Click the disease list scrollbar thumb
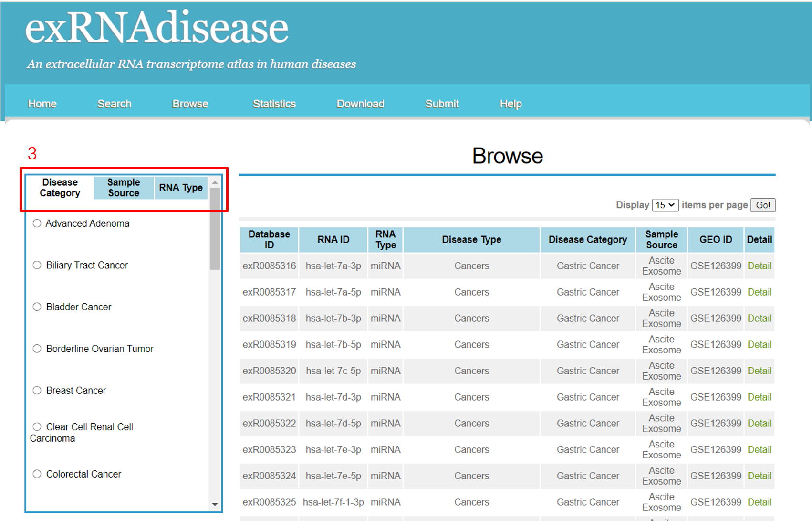Image resolution: width=812 pixels, height=521 pixels. [215, 229]
